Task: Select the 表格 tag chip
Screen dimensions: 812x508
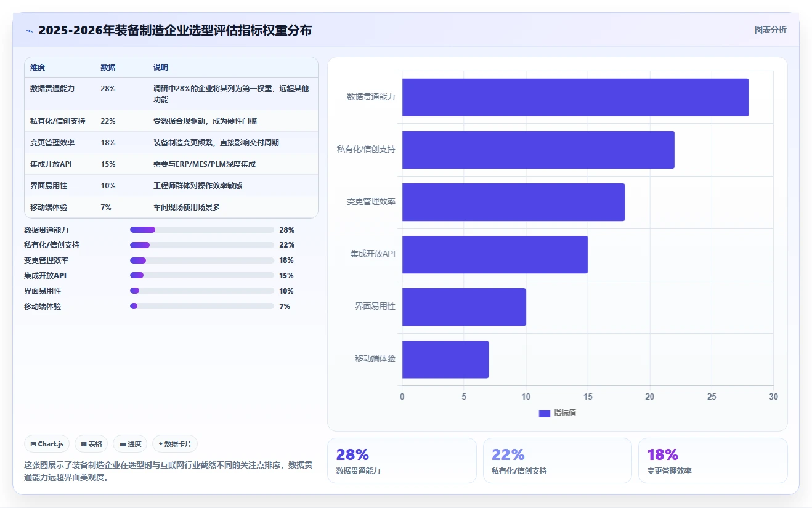Action: click(91, 444)
